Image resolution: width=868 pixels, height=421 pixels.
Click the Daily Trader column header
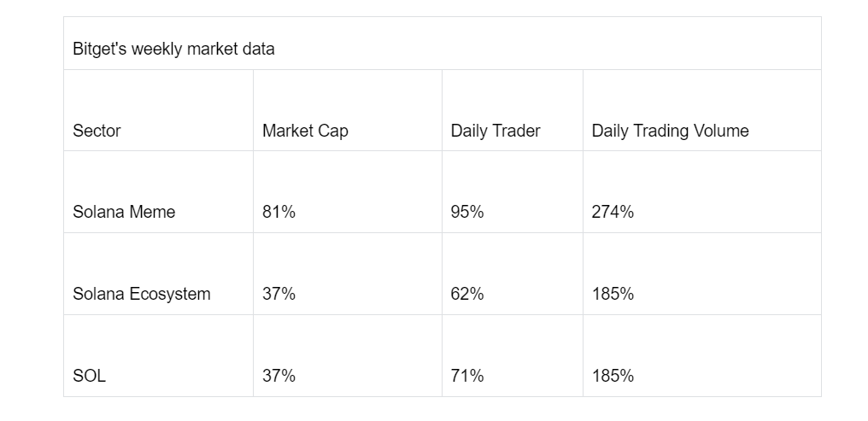pyautogui.click(x=496, y=131)
